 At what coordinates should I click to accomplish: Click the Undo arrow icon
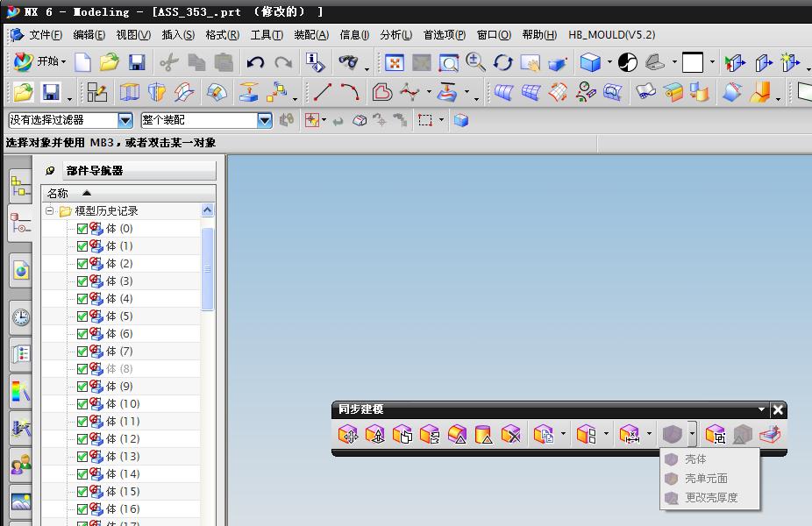click(255, 62)
